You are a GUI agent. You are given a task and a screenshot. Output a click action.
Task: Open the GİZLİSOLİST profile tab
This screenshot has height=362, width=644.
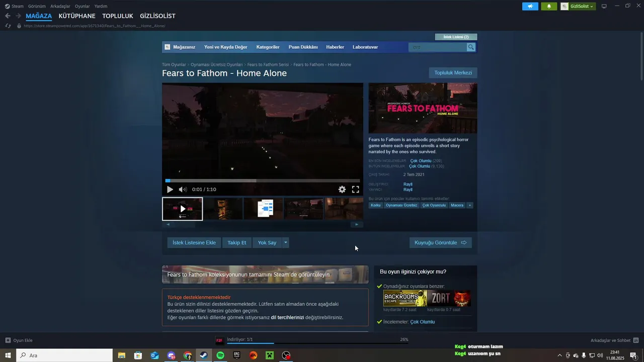point(157,16)
